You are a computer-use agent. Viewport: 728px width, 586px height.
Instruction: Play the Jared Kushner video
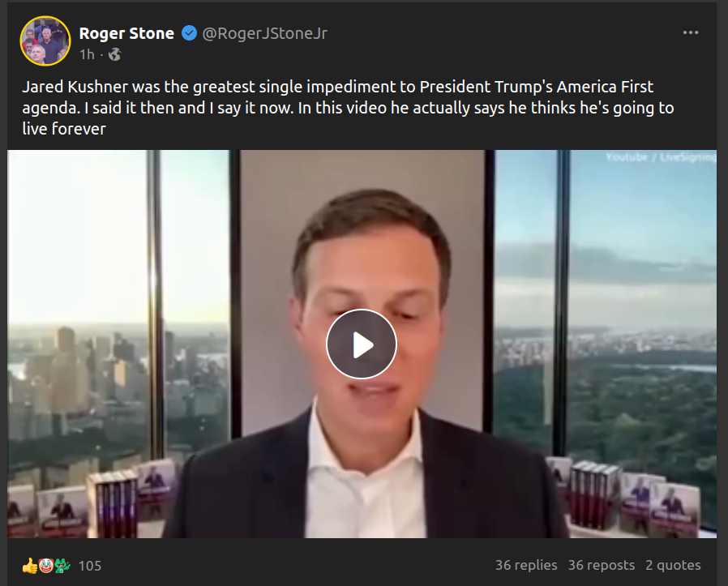tap(362, 344)
